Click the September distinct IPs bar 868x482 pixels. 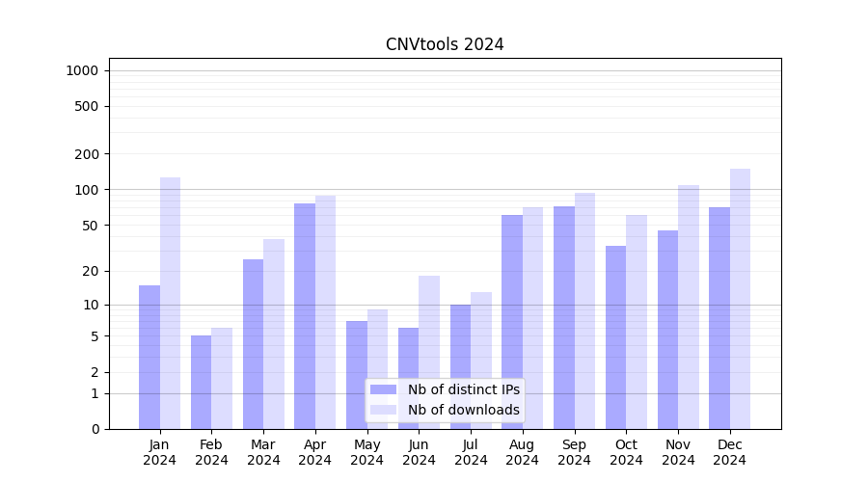(564, 317)
